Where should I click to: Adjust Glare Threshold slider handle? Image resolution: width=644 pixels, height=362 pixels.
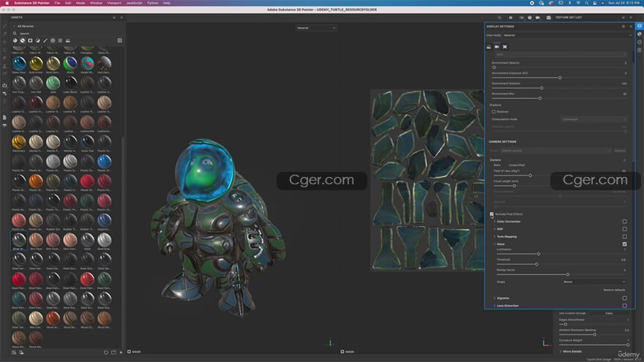(x=536, y=264)
